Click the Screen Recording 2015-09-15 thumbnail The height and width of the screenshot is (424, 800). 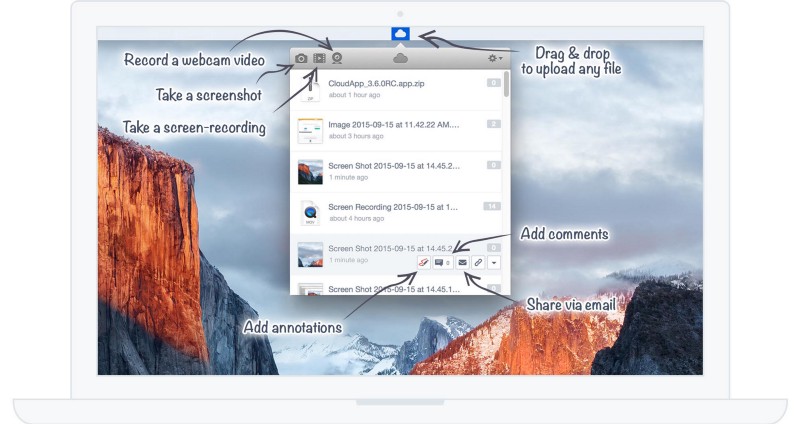[310, 212]
